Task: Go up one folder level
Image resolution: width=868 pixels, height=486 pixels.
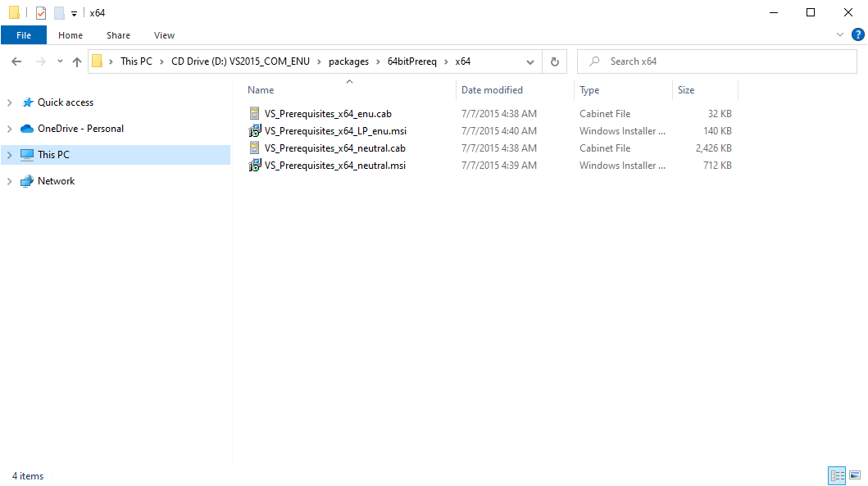Action: [x=77, y=61]
